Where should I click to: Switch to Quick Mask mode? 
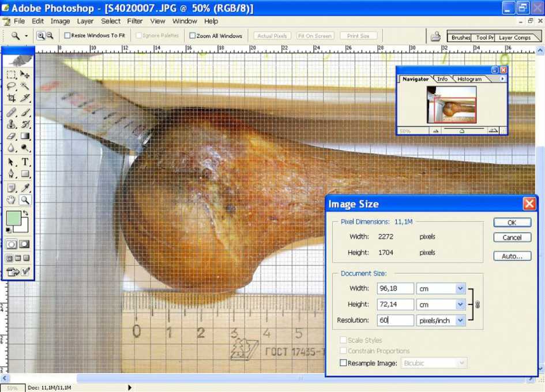[x=24, y=244]
